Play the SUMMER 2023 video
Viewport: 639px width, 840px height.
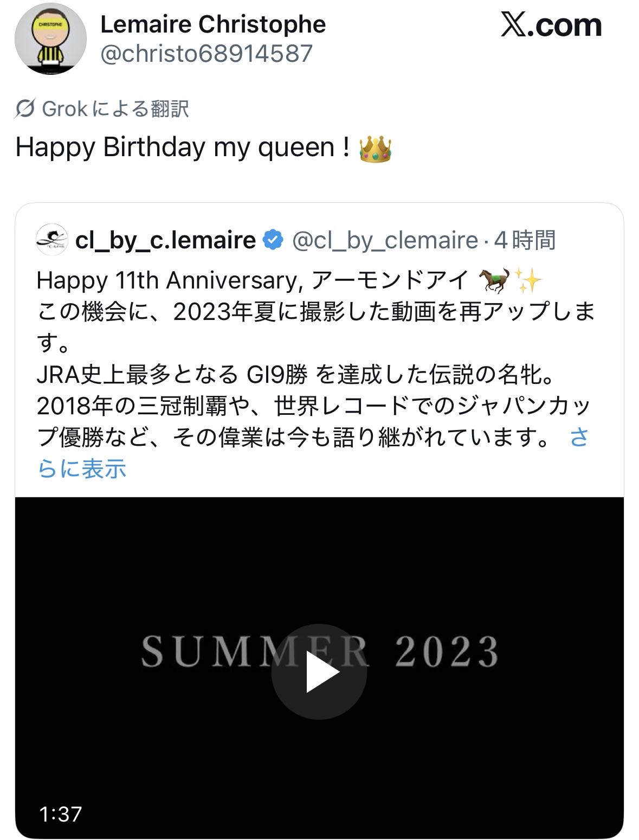(319, 672)
